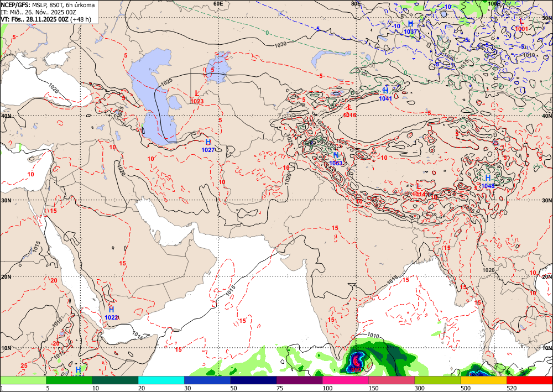
Task: Click the pressure value '1027'
Action: [x=208, y=150]
